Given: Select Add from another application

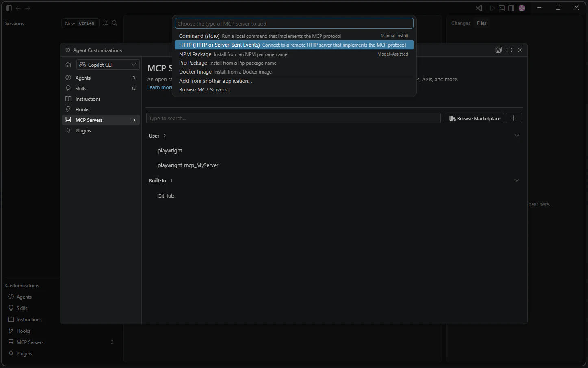Looking at the screenshot, I should (294, 81).
